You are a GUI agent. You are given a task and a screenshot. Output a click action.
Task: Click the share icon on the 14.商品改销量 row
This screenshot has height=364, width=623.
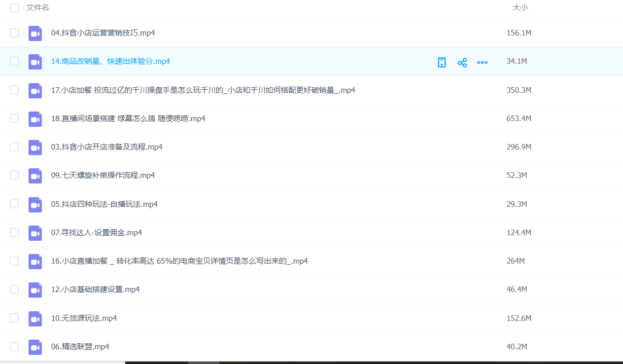pos(462,62)
